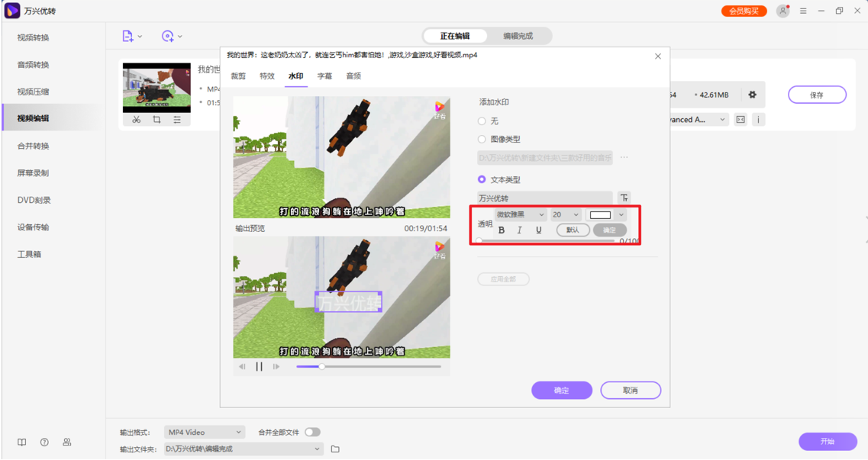Open the output folder path dropdown
Viewport: 868px width, 460px height.
[244, 449]
